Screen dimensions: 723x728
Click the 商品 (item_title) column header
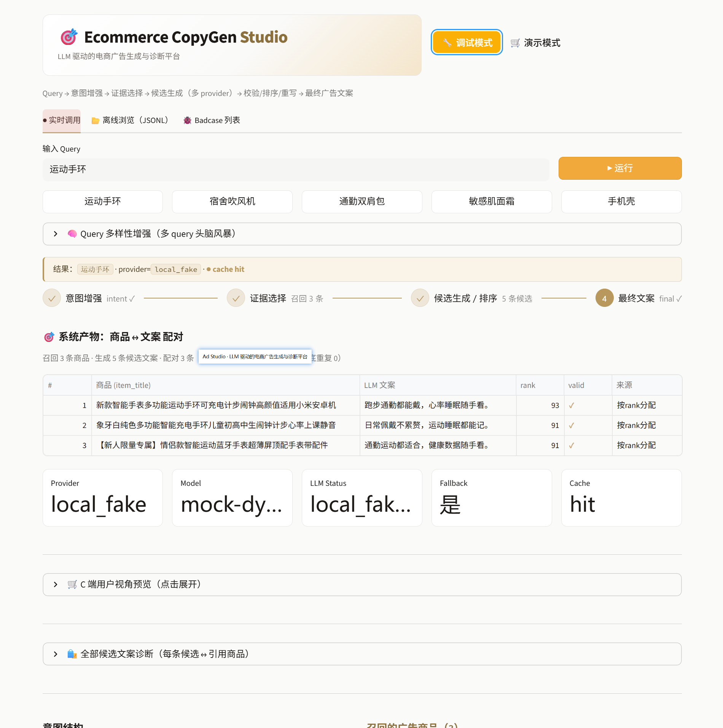coord(226,385)
